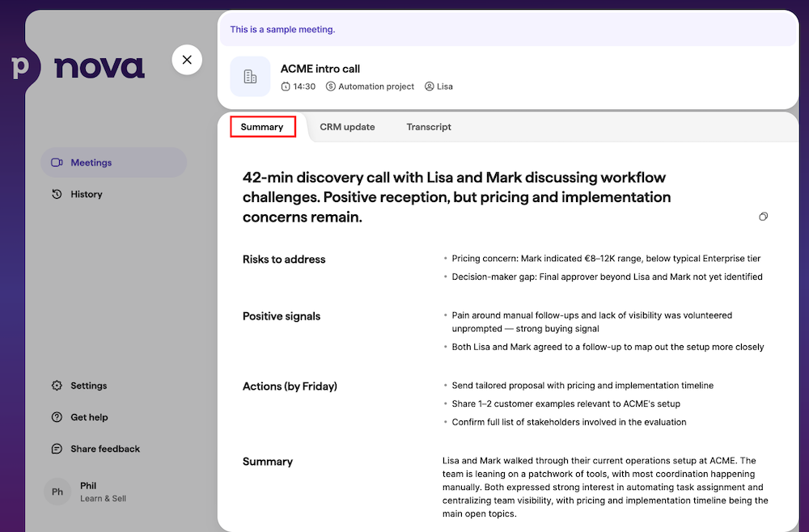This screenshot has width=809, height=532.
Task: Click the 'This is a sample meeting.' banner text
Action: (282, 29)
